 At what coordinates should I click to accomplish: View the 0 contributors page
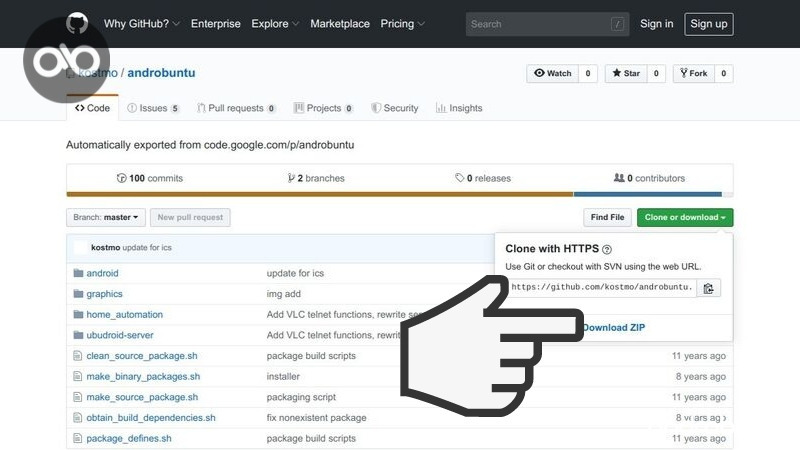pos(649,178)
